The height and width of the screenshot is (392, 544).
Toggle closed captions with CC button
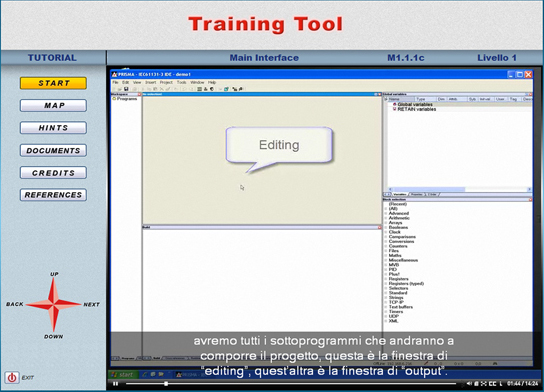[x=492, y=383]
